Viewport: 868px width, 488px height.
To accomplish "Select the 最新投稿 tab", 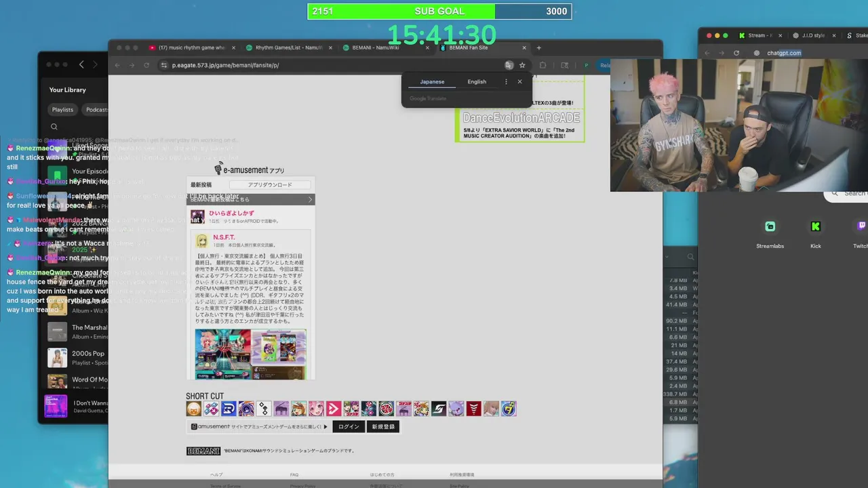I will pyautogui.click(x=201, y=184).
